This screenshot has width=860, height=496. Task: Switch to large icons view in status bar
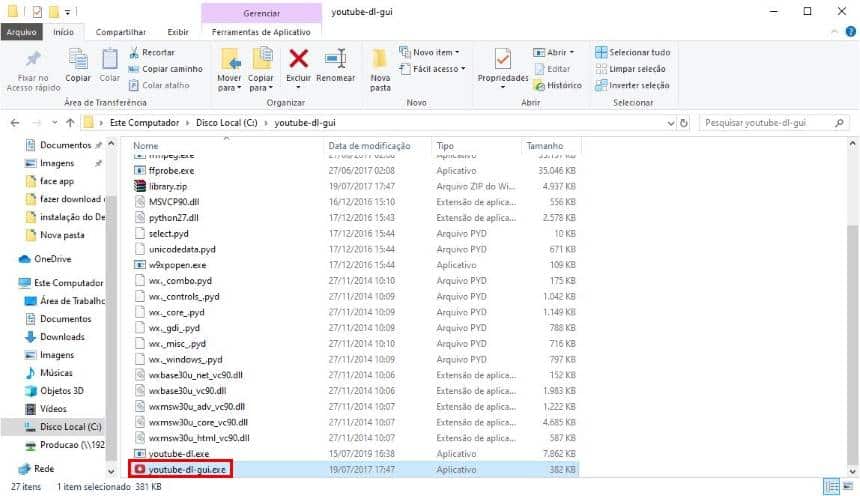[x=848, y=487]
